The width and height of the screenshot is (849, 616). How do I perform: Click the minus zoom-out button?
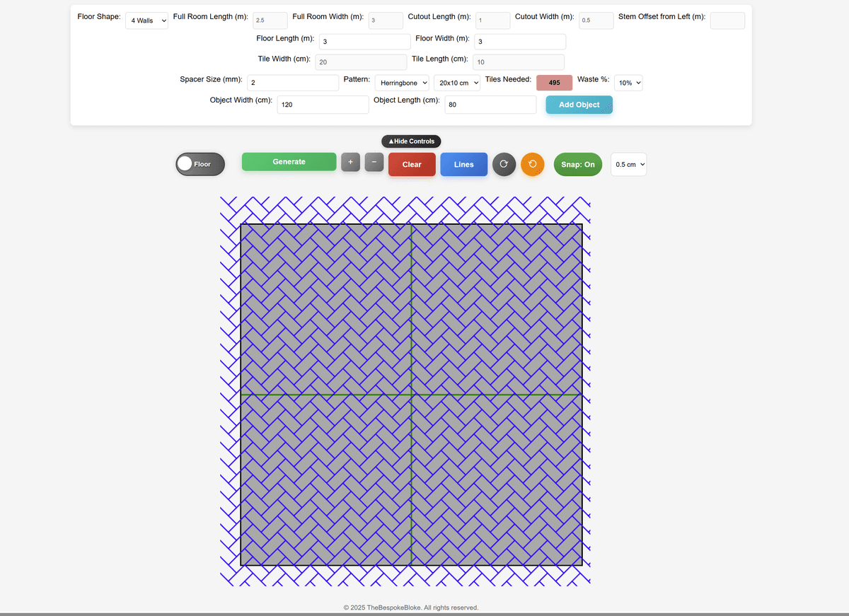[374, 162]
